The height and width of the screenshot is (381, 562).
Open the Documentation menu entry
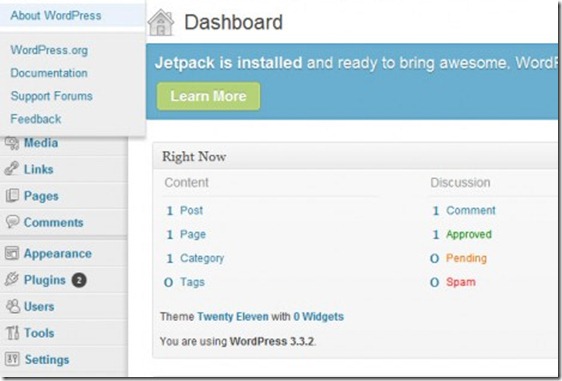point(49,73)
